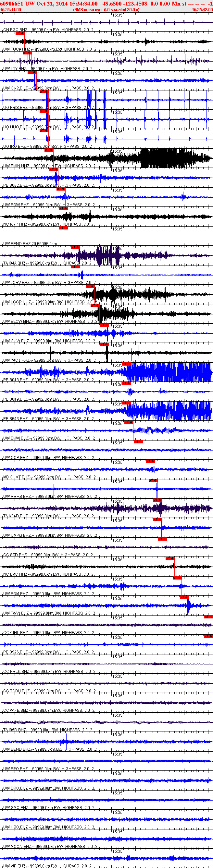Select the UW.MOON.EHZ station label

pyautogui.click(x=17, y=847)
